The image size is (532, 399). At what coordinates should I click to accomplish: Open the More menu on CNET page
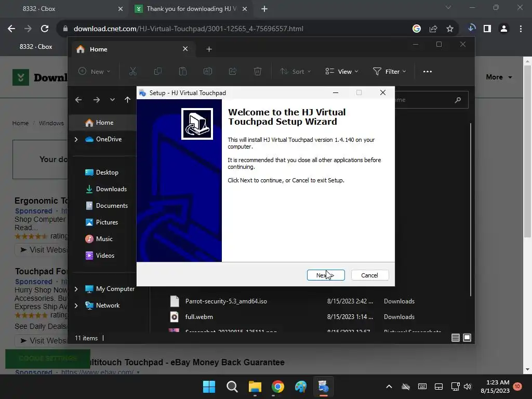pyautogui.click(x=499, y=77)
